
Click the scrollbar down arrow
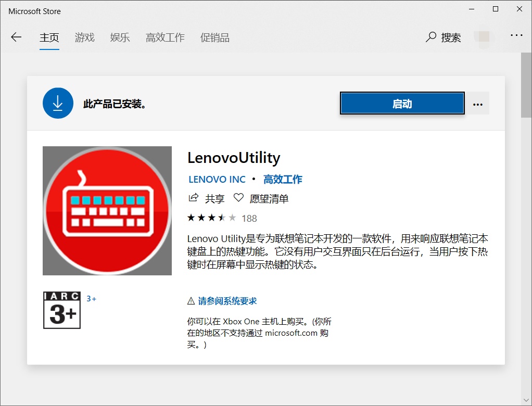coord(526,401)
